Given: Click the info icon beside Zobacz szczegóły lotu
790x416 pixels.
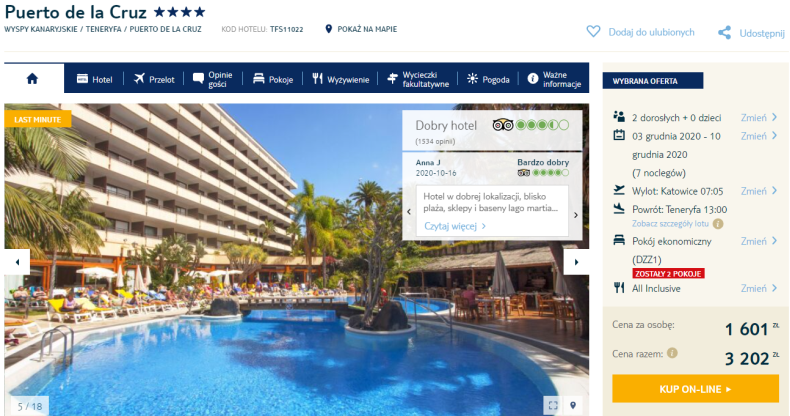Looking at the screenshot, I should [x=718, y=224].
